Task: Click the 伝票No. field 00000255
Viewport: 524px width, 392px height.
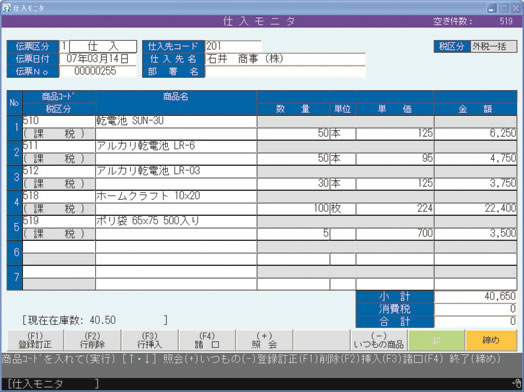Action: click(x=98, y=72)
